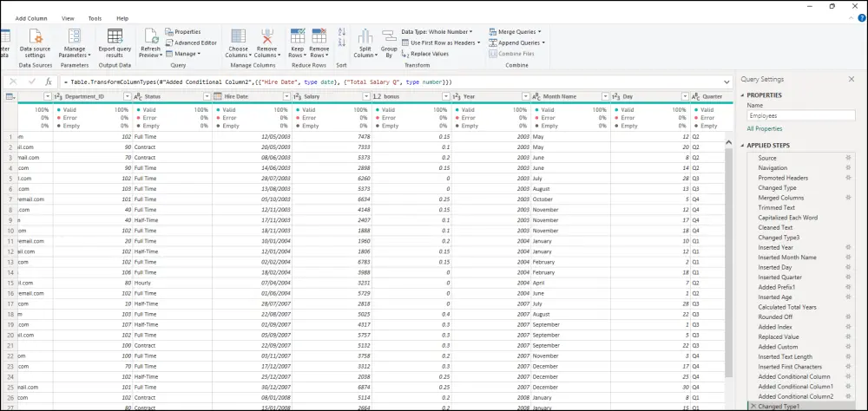The width and height of the screenshot is (868, 411).
Task: Open Status column filter dropdown
Action: (x=207, y=96)
